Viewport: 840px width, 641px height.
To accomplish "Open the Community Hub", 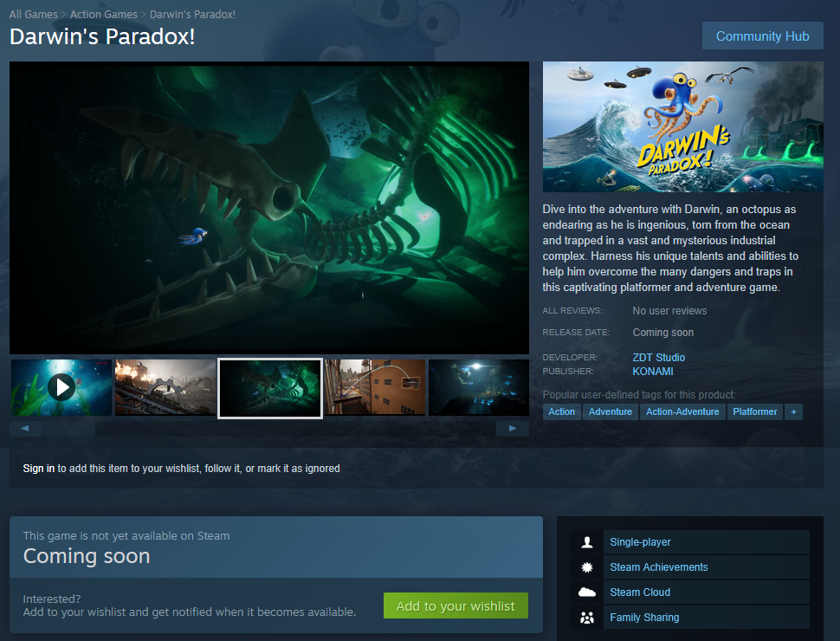I will coord(762,36).
